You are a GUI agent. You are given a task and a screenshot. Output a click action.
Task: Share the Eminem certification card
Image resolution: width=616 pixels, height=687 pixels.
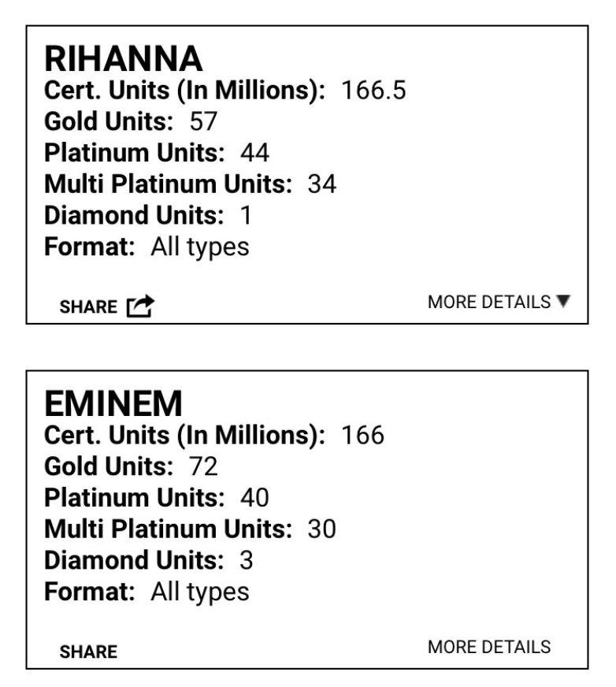88,652
